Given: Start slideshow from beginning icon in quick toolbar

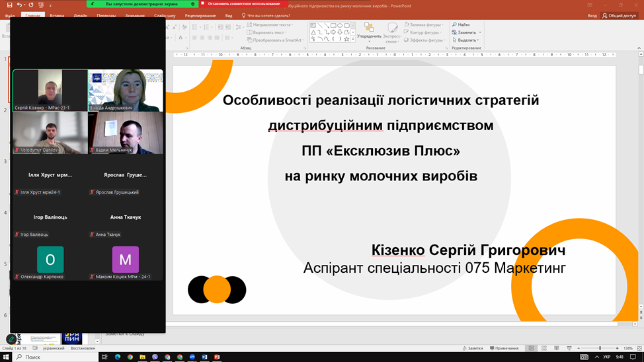Looking at the screenshot, I should click(x=40, y=5).
